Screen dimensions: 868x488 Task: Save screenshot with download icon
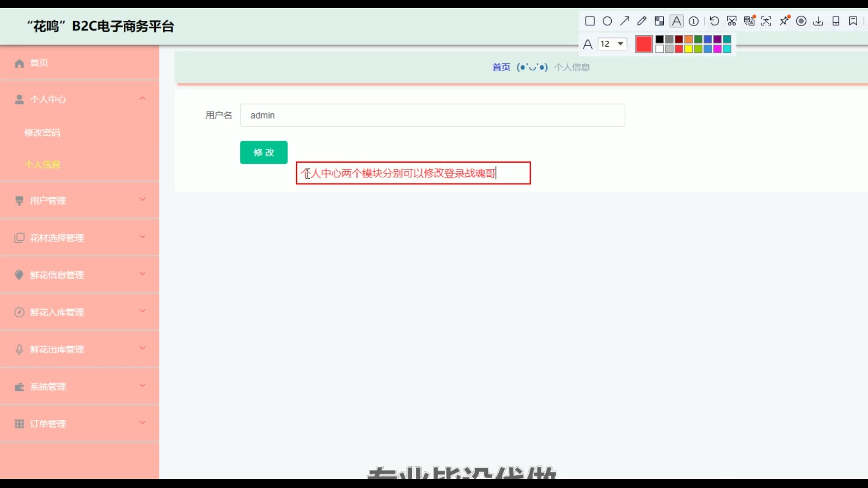tap(818, 21)
